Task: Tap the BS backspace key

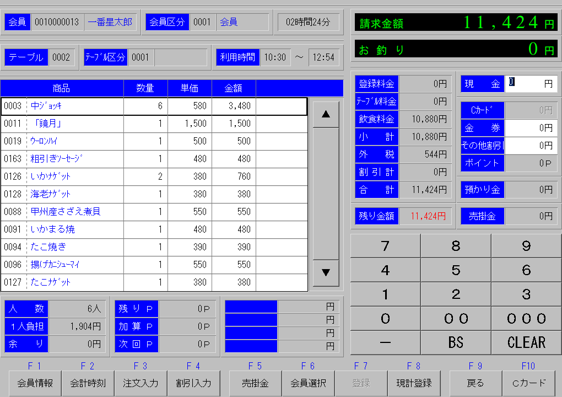Action: pyautogui.click(x=456, y=343)
